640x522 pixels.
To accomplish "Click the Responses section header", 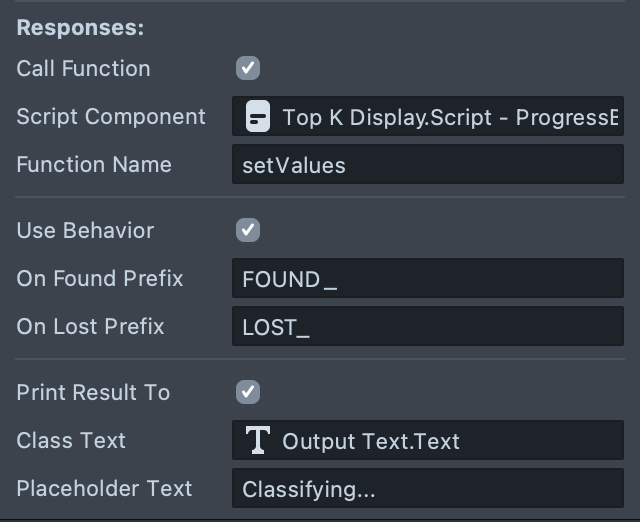I will (80, 28).
